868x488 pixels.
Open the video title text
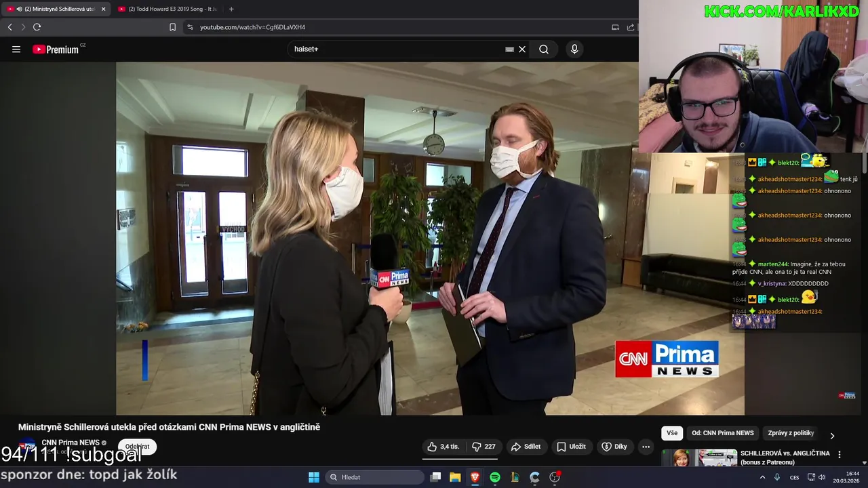(169, 427)
